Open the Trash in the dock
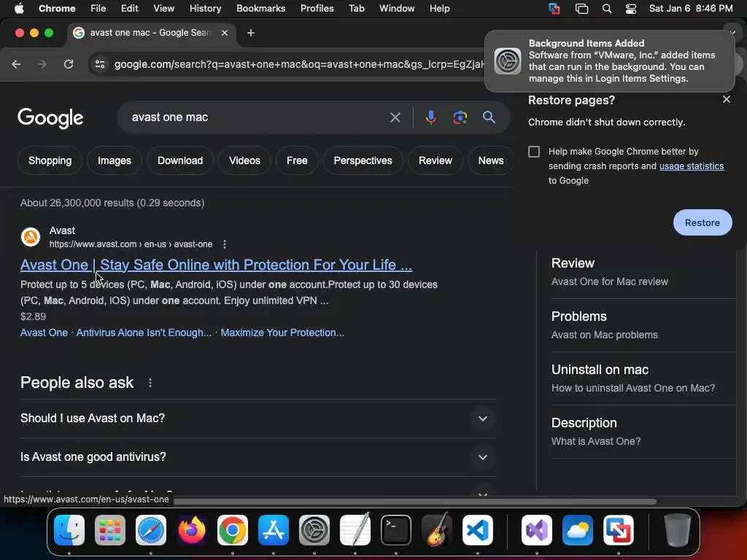 pyautogui.click(x=678, y=530)
